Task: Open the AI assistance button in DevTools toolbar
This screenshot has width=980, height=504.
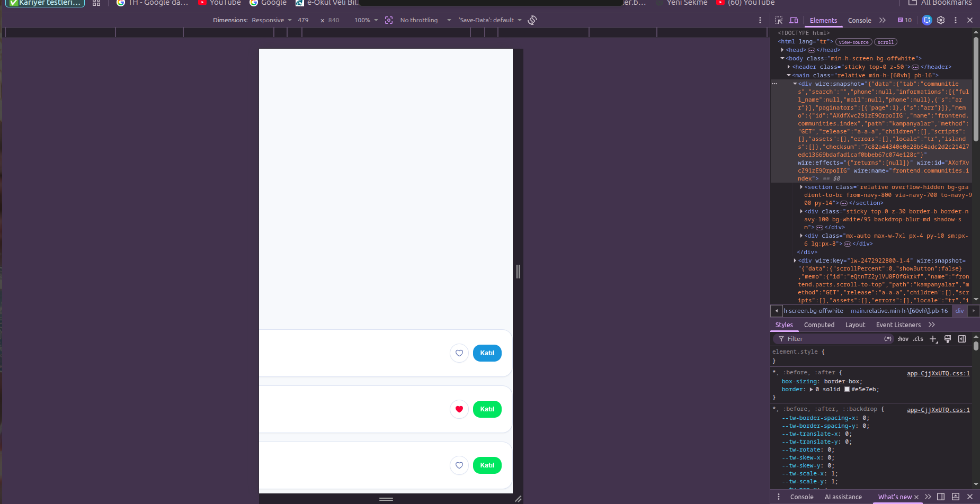Action: click(x=926, y=20)
